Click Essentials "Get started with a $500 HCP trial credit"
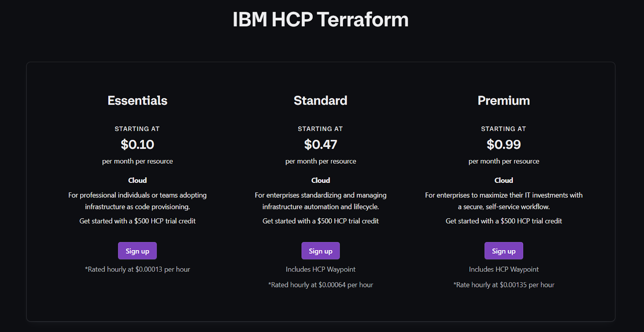The height and width of the screenshot is (332, 644). coord(137,221)
